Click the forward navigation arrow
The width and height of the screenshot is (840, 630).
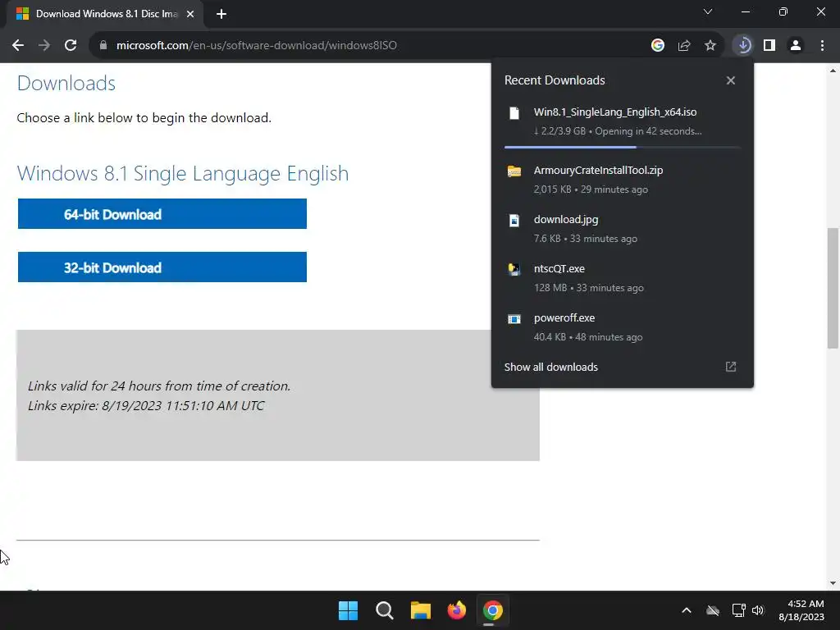[44, 46]
